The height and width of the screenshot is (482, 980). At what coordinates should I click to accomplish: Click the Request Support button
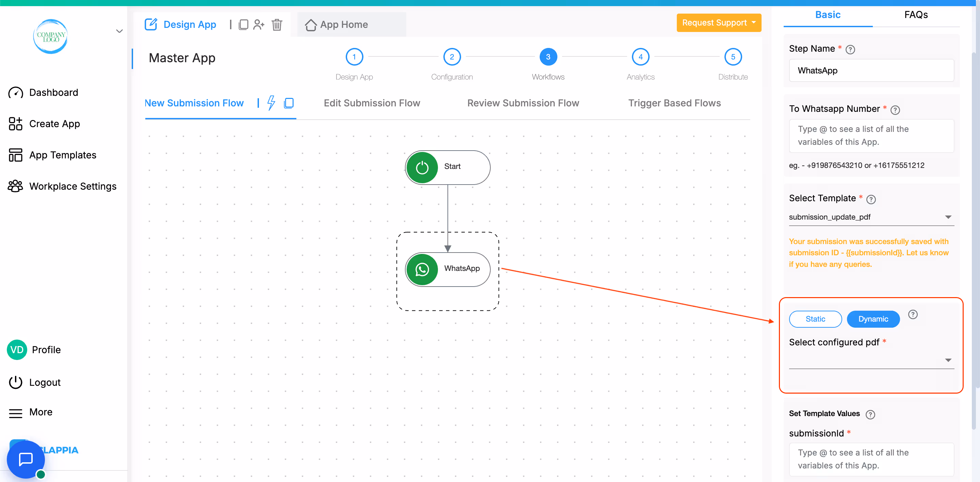(x=718, y=22)
